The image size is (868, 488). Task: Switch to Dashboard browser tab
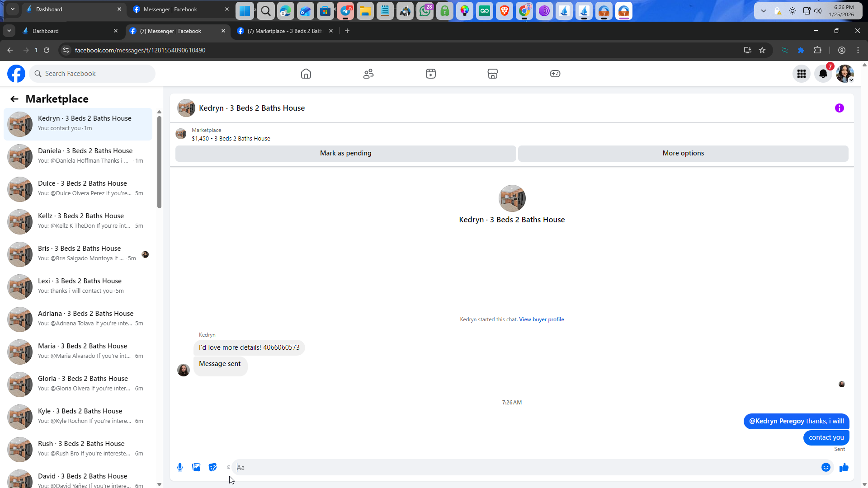coord(70,31)
